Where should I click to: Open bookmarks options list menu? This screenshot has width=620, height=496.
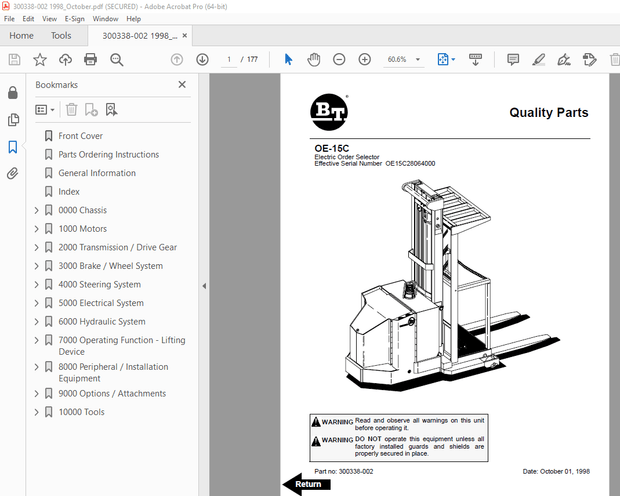45,110
